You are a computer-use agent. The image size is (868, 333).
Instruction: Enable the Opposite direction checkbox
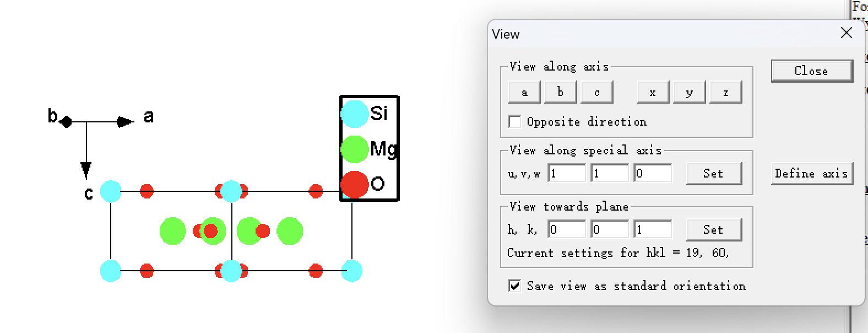tap(514, 121)
